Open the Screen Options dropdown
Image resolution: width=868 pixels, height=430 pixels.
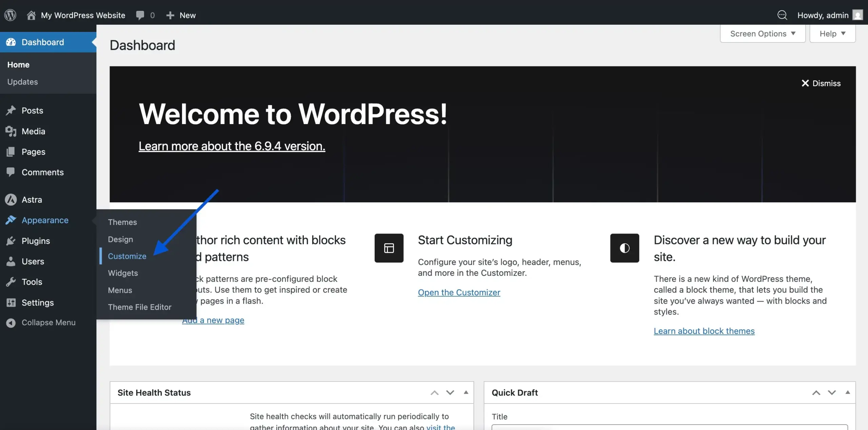[x=763, y=34]
